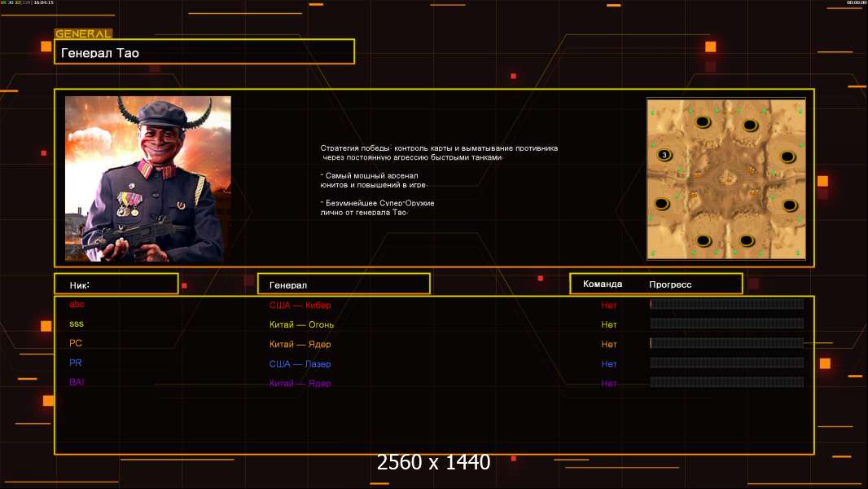Click 'Китай — Ядер' in the PC row
The image size is (868, 489).
300,344
